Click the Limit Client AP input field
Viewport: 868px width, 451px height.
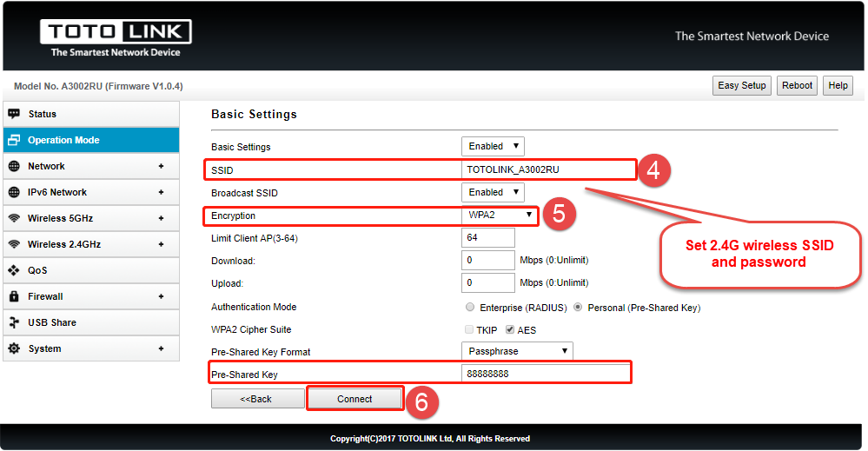pos(488,237)
